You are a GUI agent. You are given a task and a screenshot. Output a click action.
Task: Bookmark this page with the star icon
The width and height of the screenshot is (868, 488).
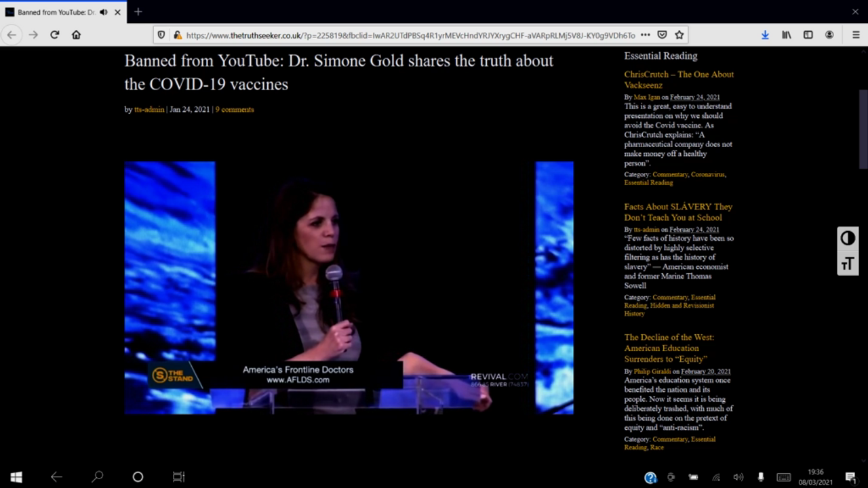pos(679,35)
